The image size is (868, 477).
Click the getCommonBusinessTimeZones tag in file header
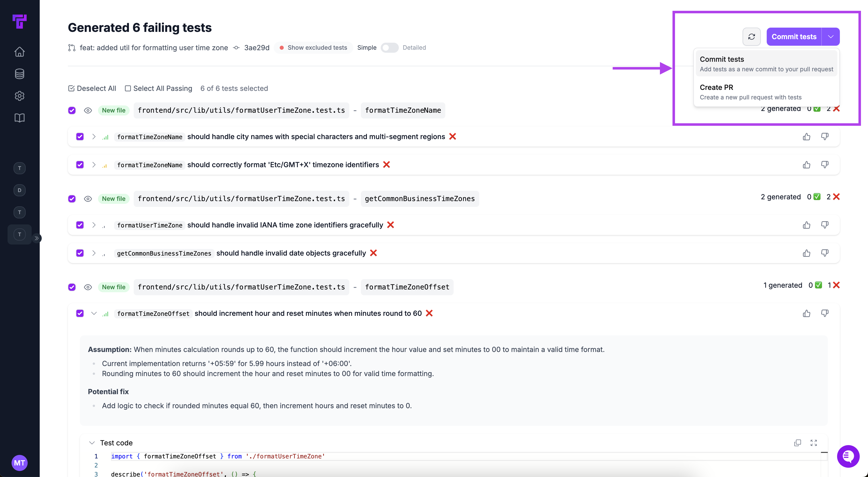click(420, 199)
